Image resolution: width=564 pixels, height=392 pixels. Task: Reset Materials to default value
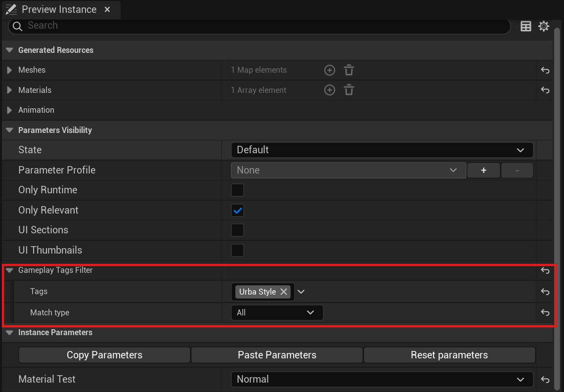tap(545, 90)
